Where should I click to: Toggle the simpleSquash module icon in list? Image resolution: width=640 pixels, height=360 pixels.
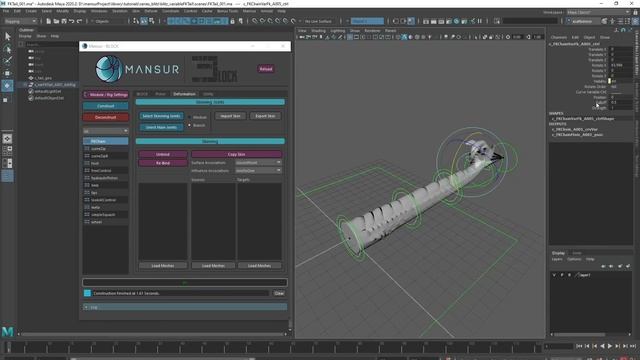pyautogui.click(x=87, y=215)
